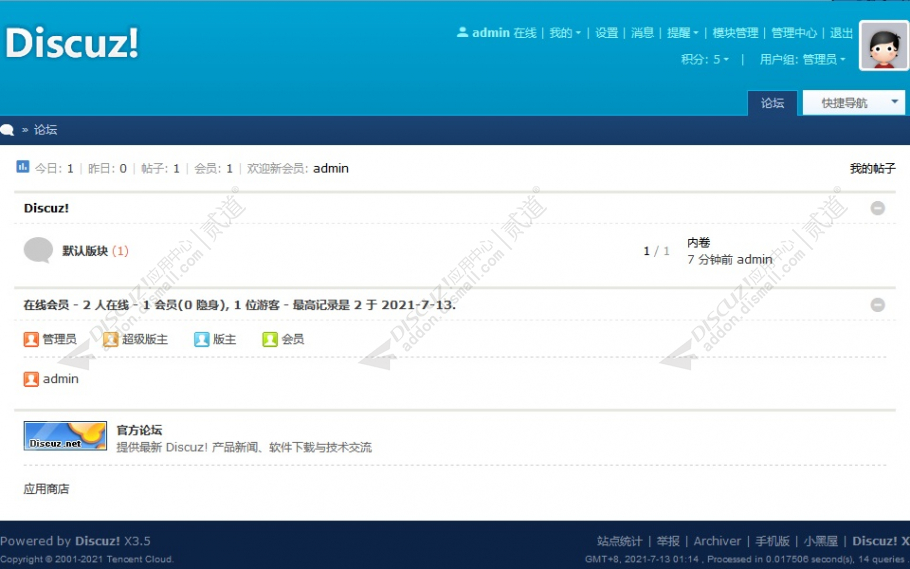Open 我的帖子 my posts link
Viewport: 910px width, 569px height.
(x=872, y=168)
